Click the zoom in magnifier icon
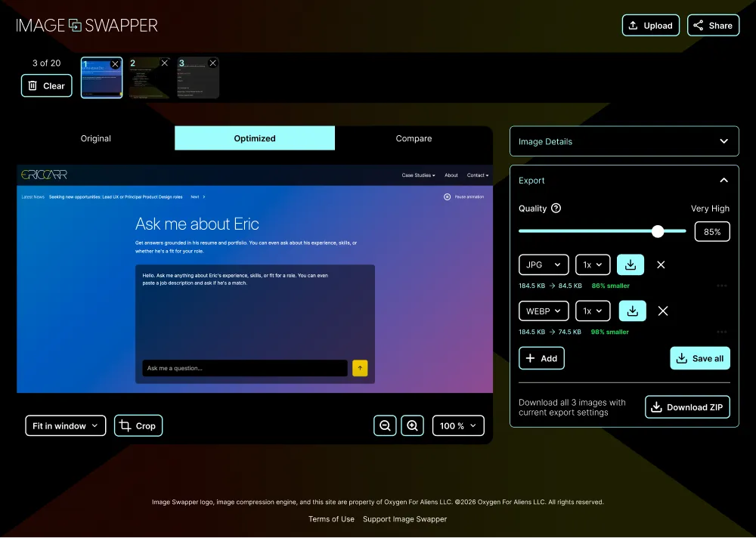 coord(412,425)
